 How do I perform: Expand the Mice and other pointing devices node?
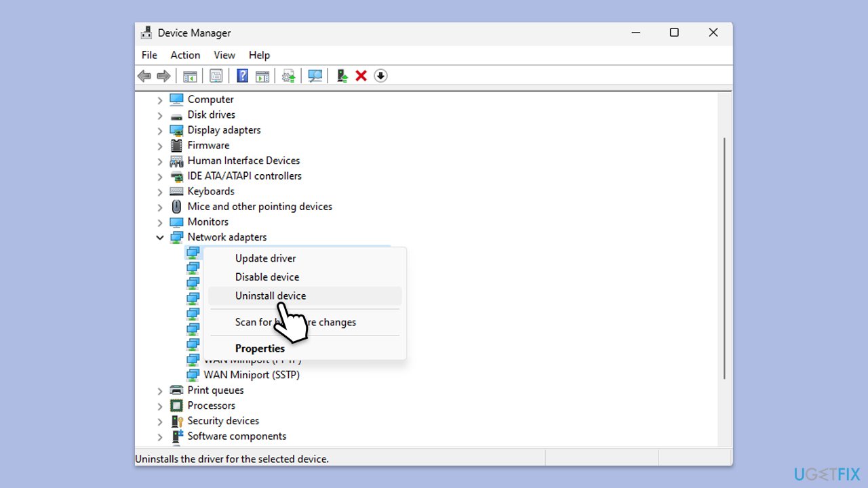(160, 207)
